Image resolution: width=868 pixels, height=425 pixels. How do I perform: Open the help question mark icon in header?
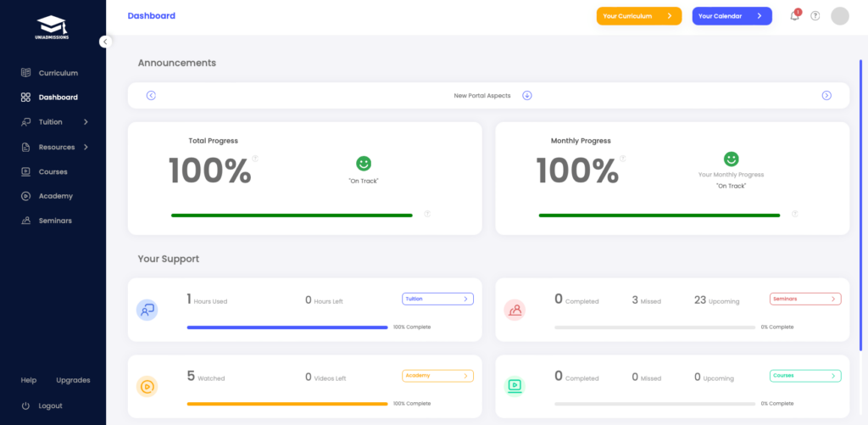click(815, 16)
